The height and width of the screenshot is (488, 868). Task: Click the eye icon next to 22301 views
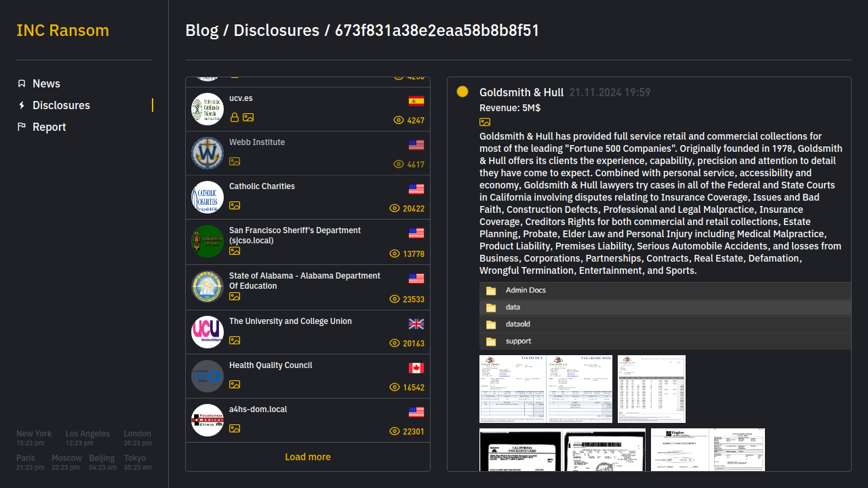click(395, 432)
